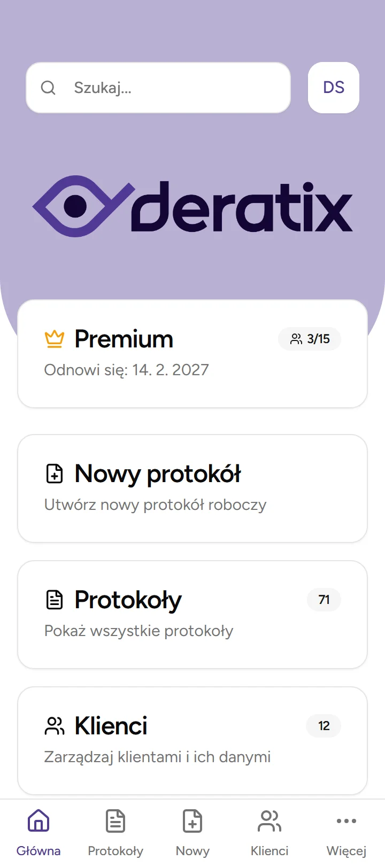
Task: Open the Klienci management card
Action: click(192, 741)
